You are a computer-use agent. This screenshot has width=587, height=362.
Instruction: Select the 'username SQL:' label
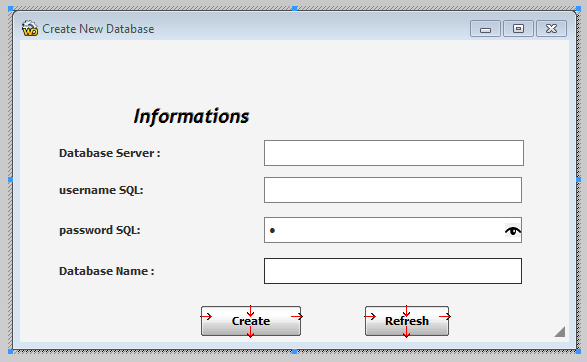tap(101, 190)
